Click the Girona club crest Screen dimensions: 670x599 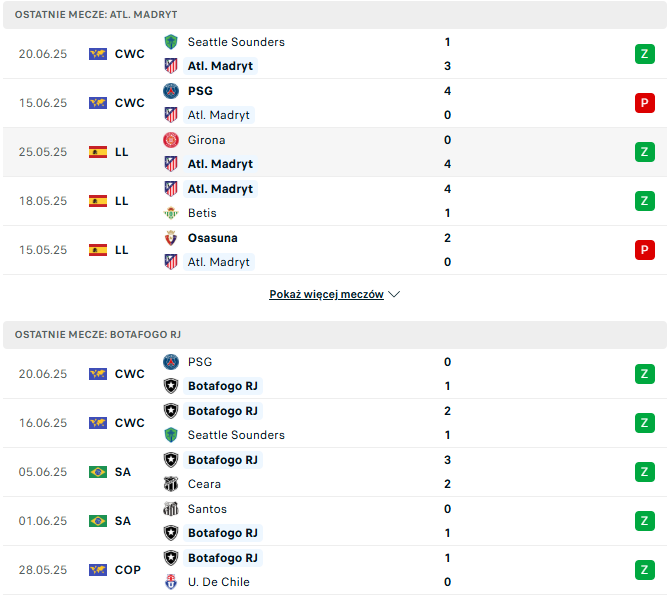coord(171,140)
